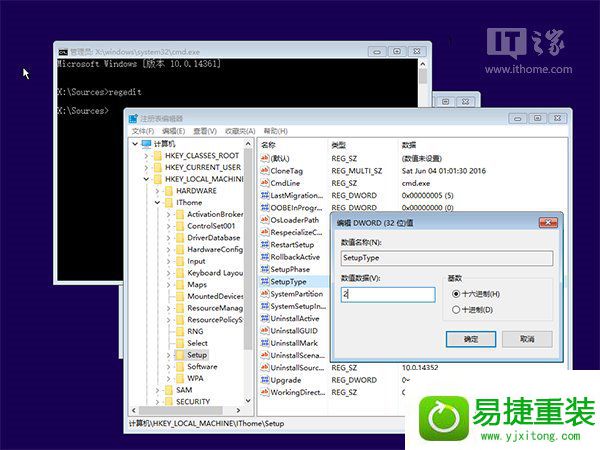
Task: Expand the SAM key arrow
Action: pyautogui.click(x=157, y=390)
